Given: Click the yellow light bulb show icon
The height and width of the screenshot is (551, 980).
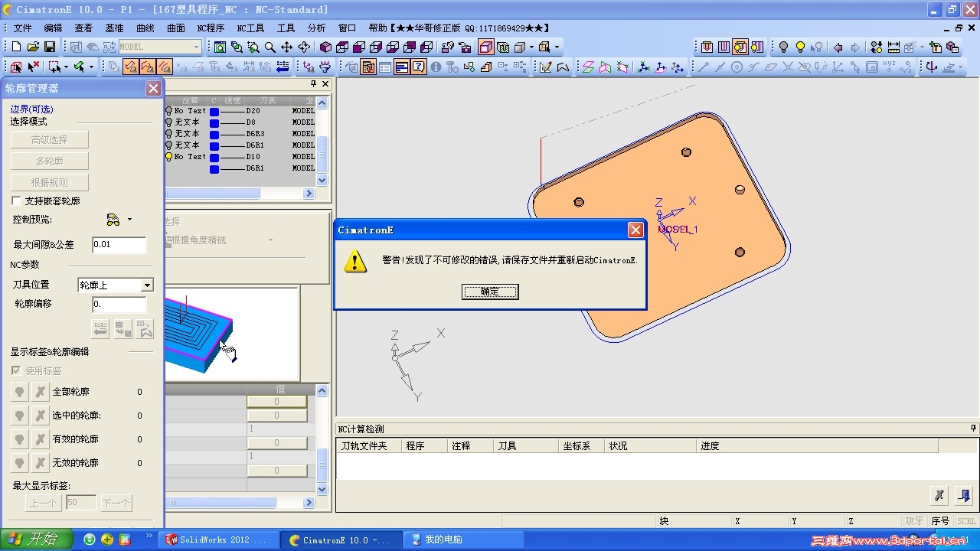Looking at the screenshot, I should (801, 47).
